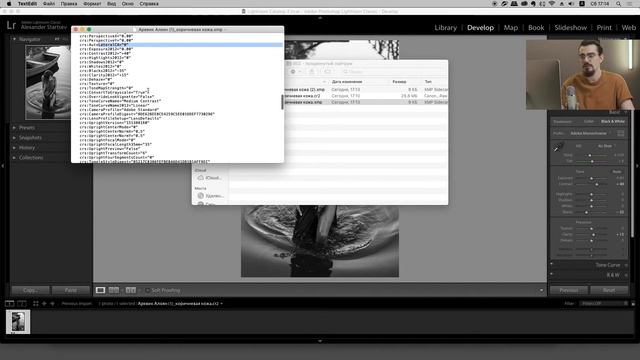Collapse the Navigator panel

(x=14, y=39)
